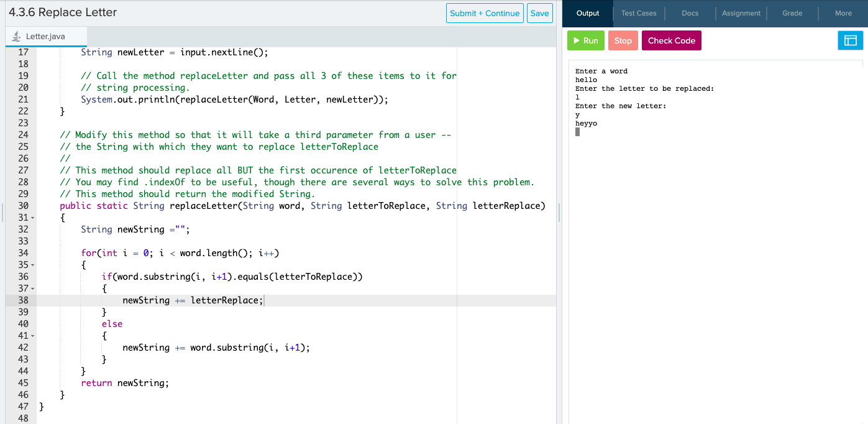Screen dimensions: 868x424
Task: Open the Output tab
Action: coord(588,13)
